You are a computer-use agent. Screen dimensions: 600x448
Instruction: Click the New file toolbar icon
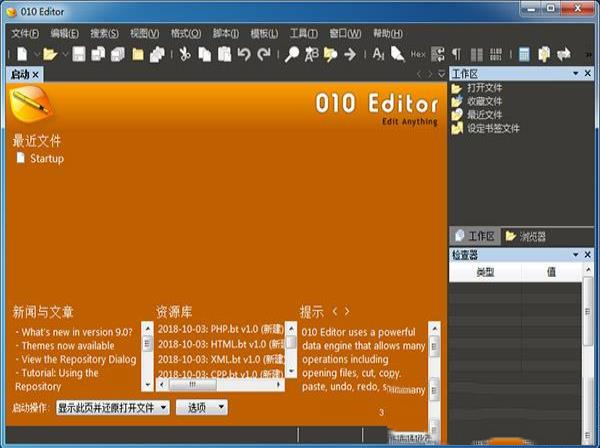point(21,54)
